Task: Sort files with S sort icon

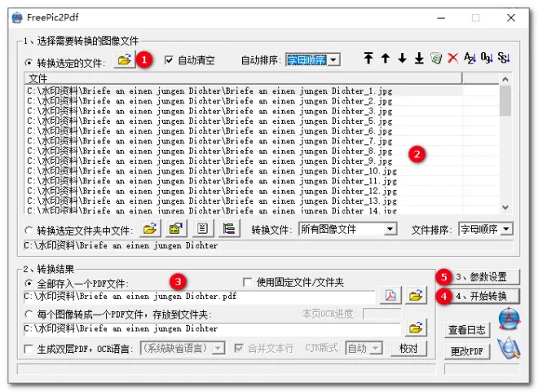Action: click(x=503, y=58)
